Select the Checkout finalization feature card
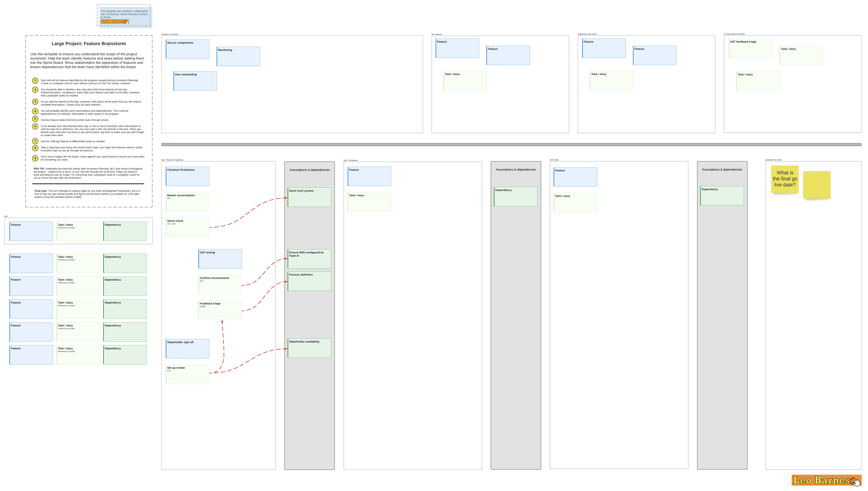Screen dimensions: 868x491 click(188, 176)
